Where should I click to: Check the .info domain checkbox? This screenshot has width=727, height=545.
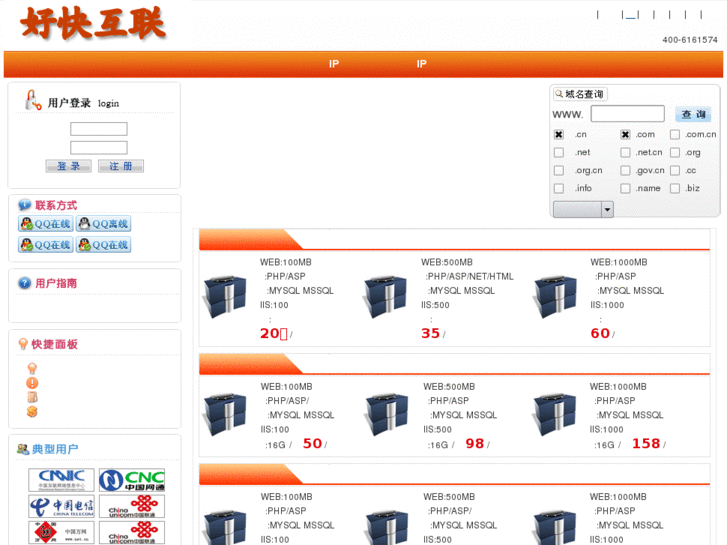(559, 188)
